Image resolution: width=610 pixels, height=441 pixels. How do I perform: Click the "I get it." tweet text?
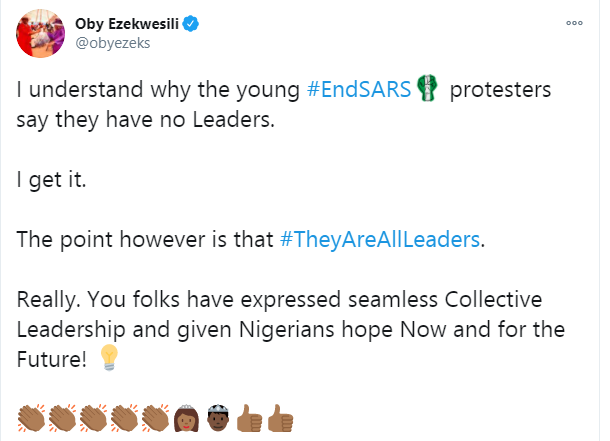51,180
